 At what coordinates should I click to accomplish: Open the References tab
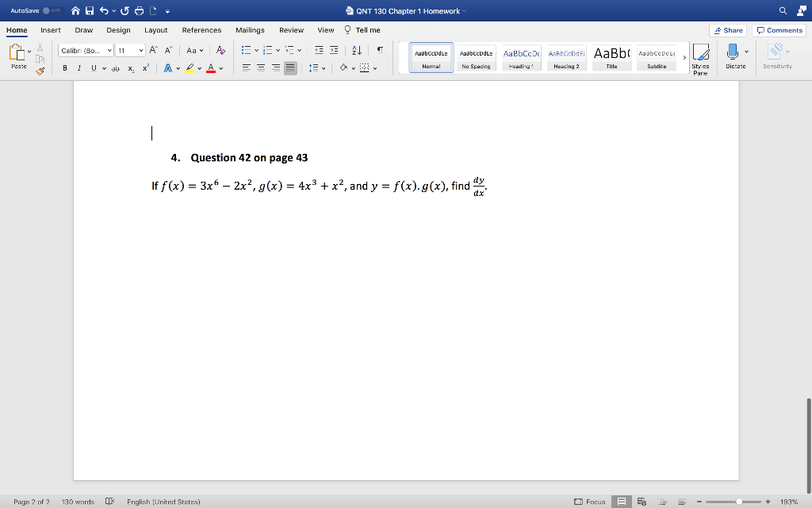click(201, 29)
